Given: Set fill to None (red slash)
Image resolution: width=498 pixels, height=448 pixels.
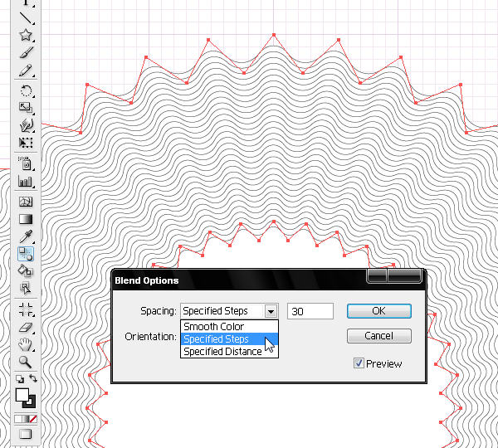Looking at the screenshot, I should click(33, 419).
